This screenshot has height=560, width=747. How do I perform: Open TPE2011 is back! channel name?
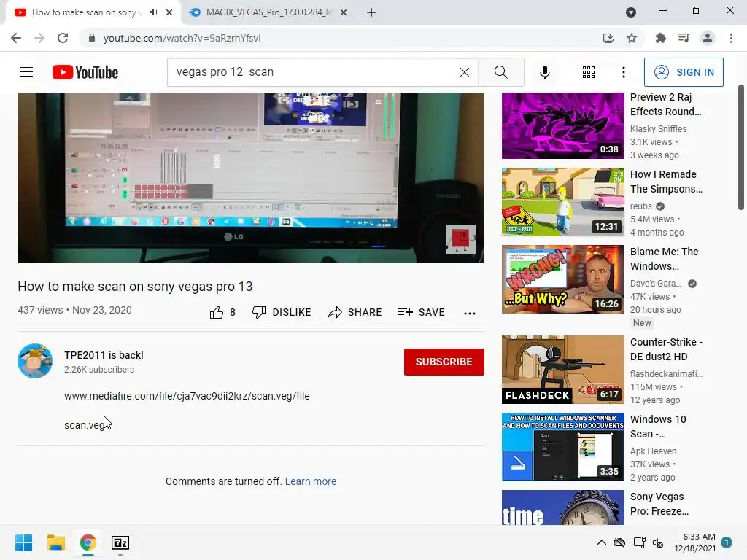(x=104, y=355)
